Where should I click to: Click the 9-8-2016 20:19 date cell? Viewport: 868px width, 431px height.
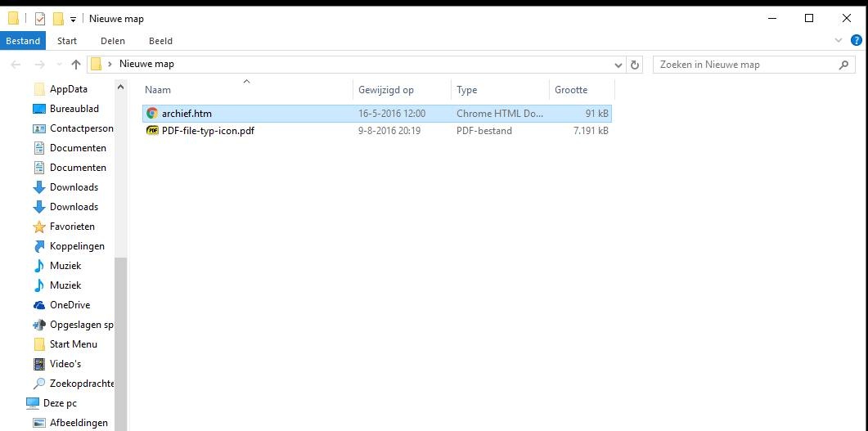pos(389,131)
